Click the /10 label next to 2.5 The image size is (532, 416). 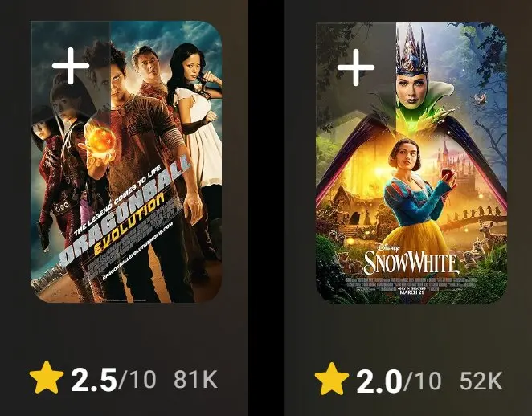(x=137, y=380)
